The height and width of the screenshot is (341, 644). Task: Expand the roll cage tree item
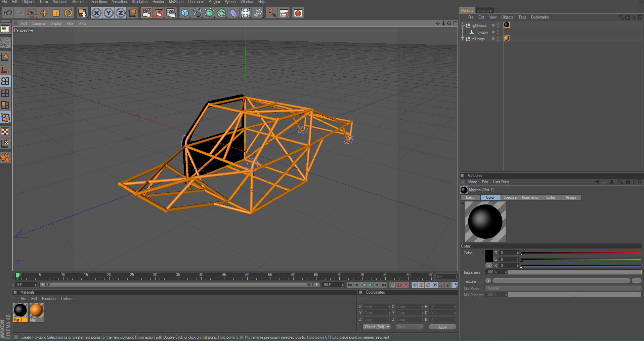pyautogui.click(x=463, y=39)
